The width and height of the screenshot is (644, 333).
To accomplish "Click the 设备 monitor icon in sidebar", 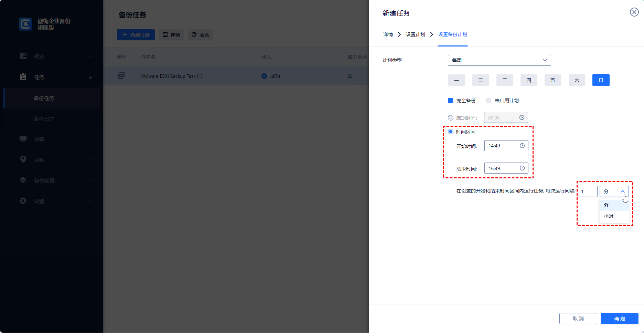I will tap(23, 139).
